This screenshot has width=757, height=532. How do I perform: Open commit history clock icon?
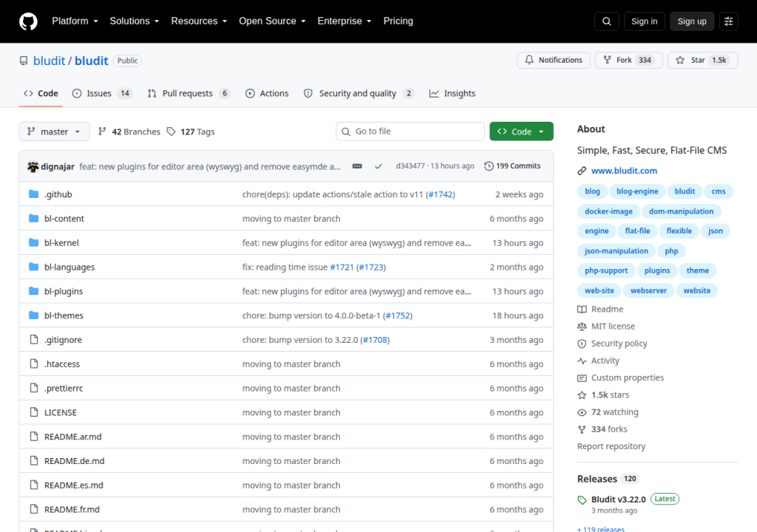click(x=489, y=166)
